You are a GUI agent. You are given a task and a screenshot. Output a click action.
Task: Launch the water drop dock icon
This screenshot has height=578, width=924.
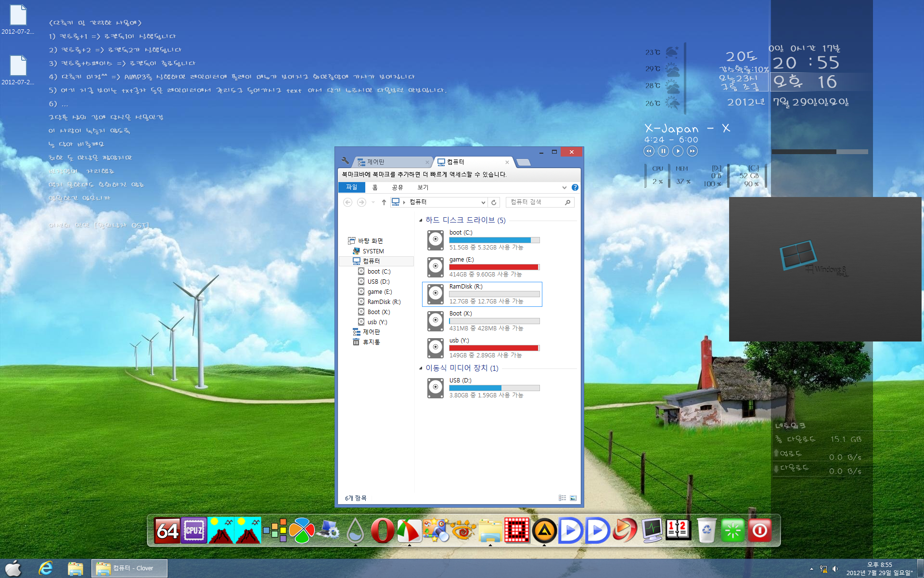click(x=356, y=531)
